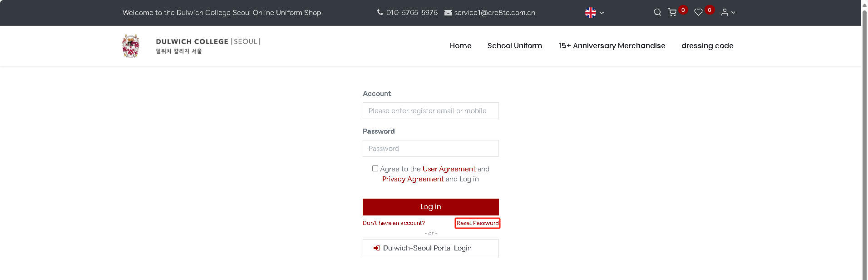
Task: Open the dressing code page
Action: coord(707,46)
